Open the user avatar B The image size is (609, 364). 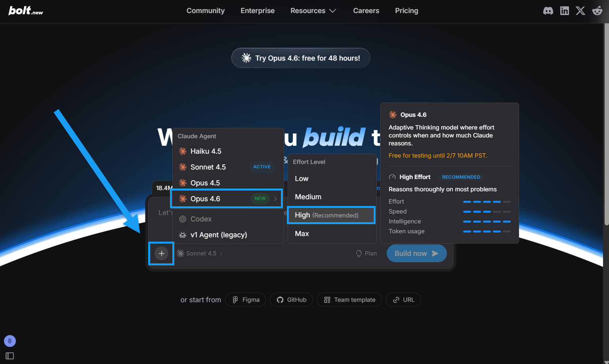[10, 341]
